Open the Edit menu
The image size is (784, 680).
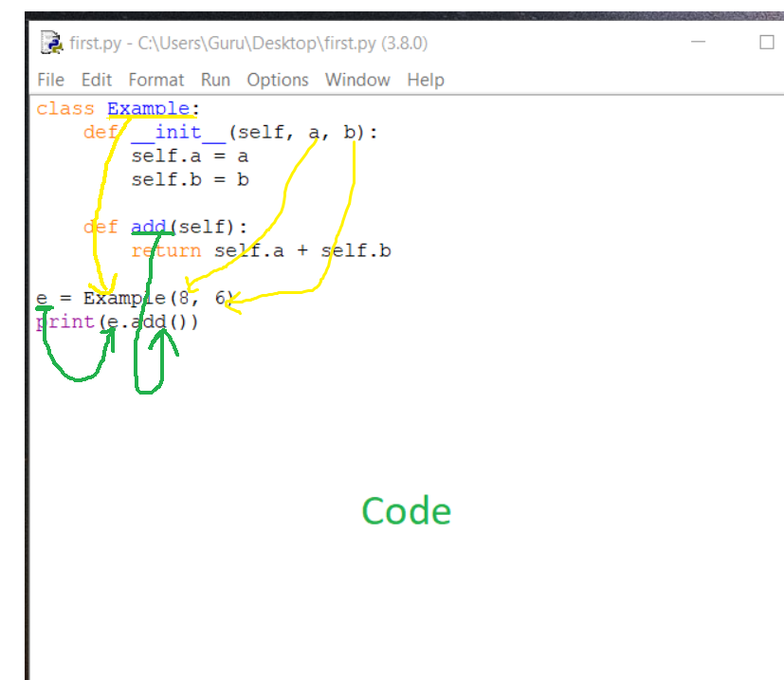point(97,80)
